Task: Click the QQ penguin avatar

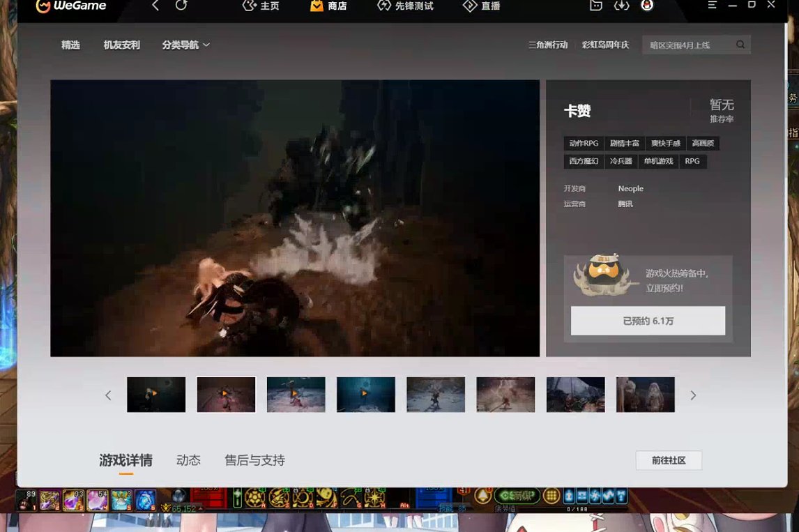Action: pos(647,6)
